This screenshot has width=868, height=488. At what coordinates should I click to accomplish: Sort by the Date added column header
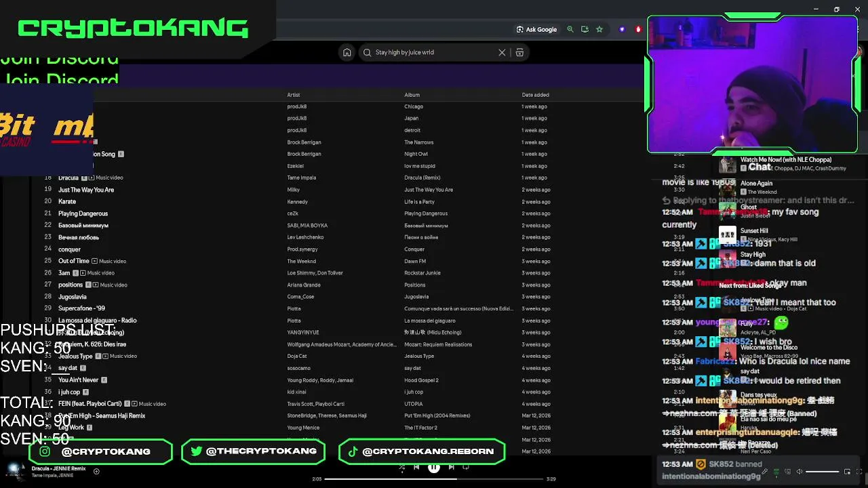[535, 95]
